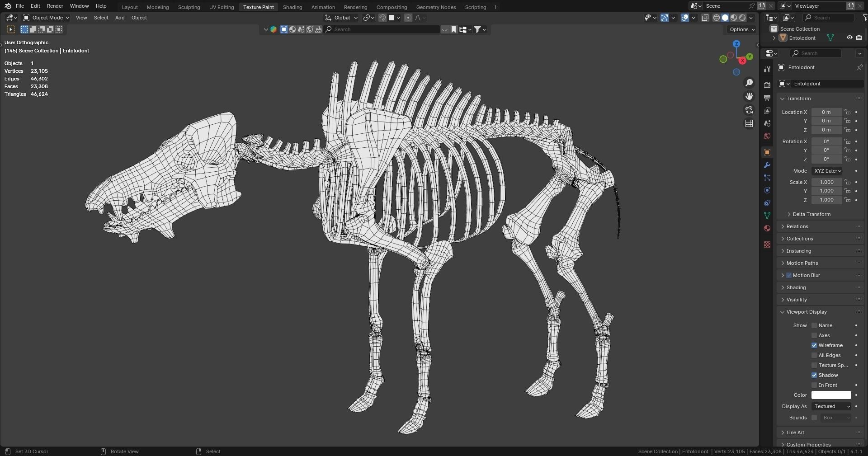Screen dimensions: 868x456
Task: Switch orthographic/perspective with grid icon
Action: click(749, 123)
